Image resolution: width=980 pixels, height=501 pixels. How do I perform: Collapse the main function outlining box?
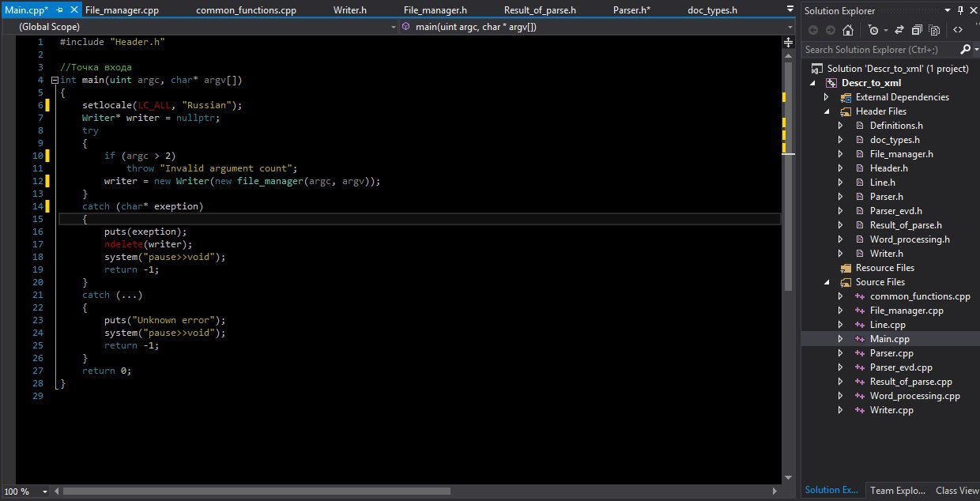[x=55, y=80]
